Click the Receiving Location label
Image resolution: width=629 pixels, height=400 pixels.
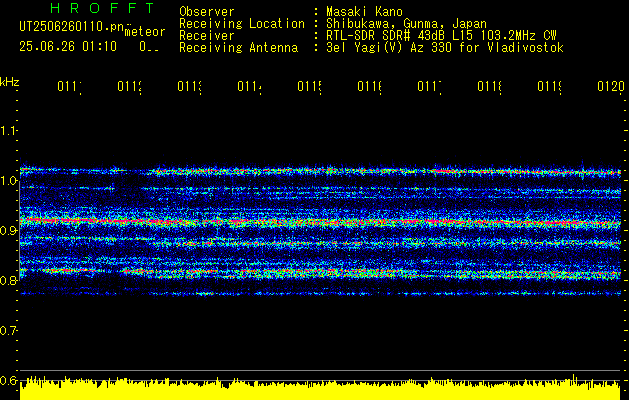[242, 24]
